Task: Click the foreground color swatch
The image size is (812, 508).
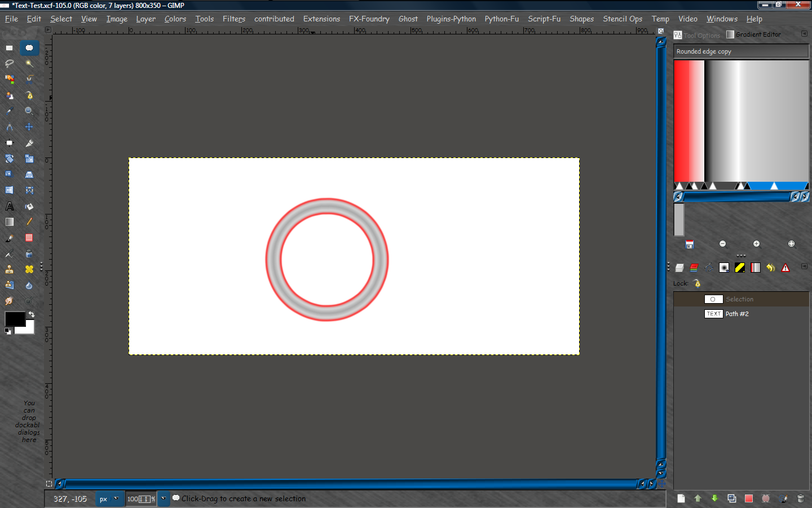Action: pos(15,319)
